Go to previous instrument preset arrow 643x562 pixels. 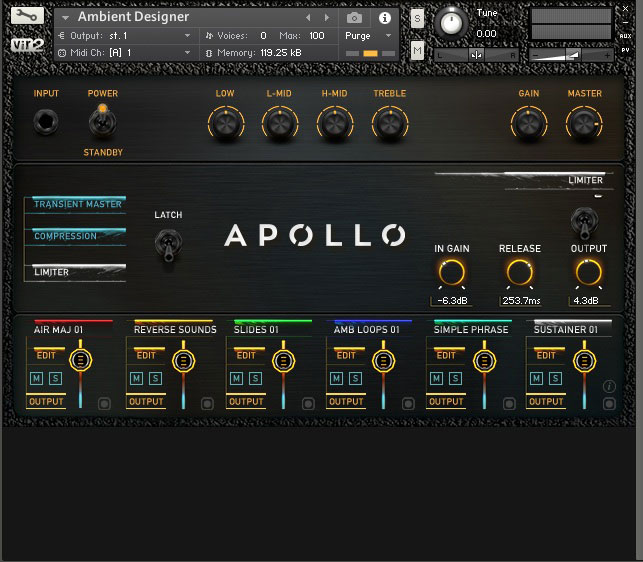[308, 17]
